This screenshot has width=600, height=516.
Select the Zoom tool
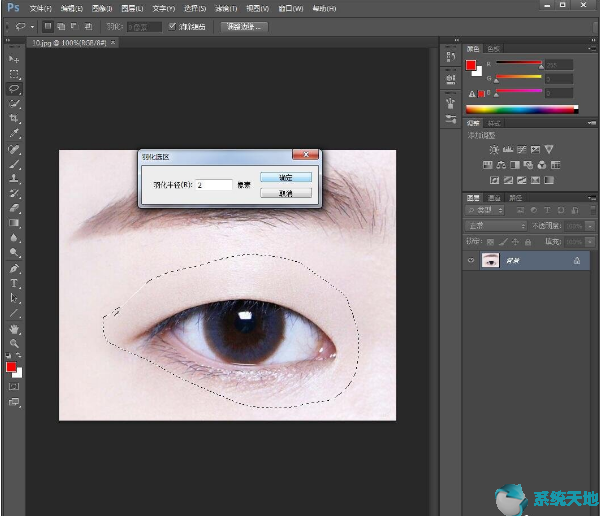pos(14,343)
